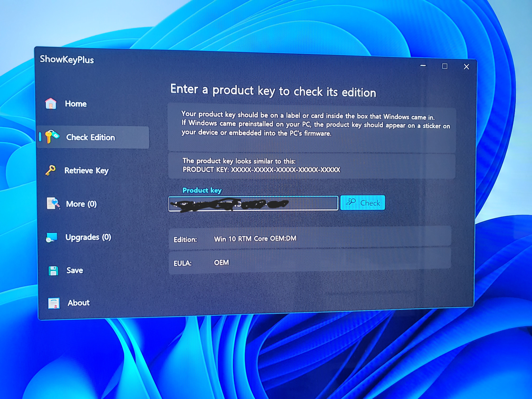Click the Retrieve Key golden key icon
The height and width of the screenshot is (399, 532).
click(x=51, y=170)
